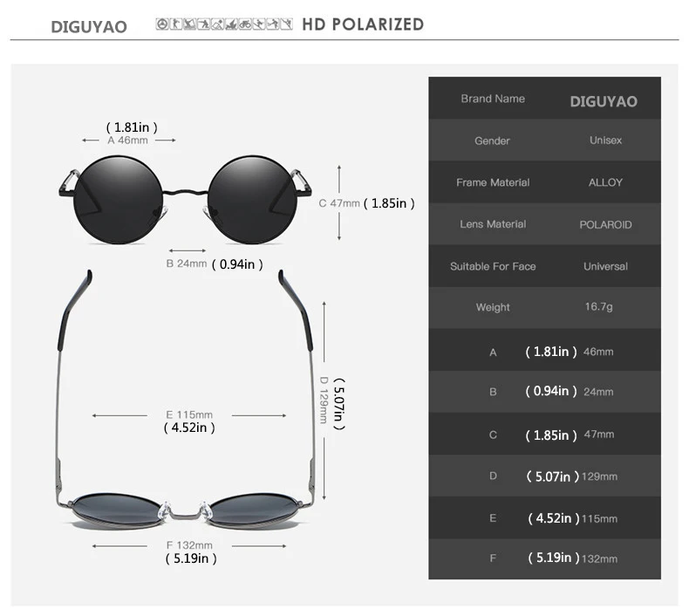Click the 'POLAROID' value

(605, 225)
